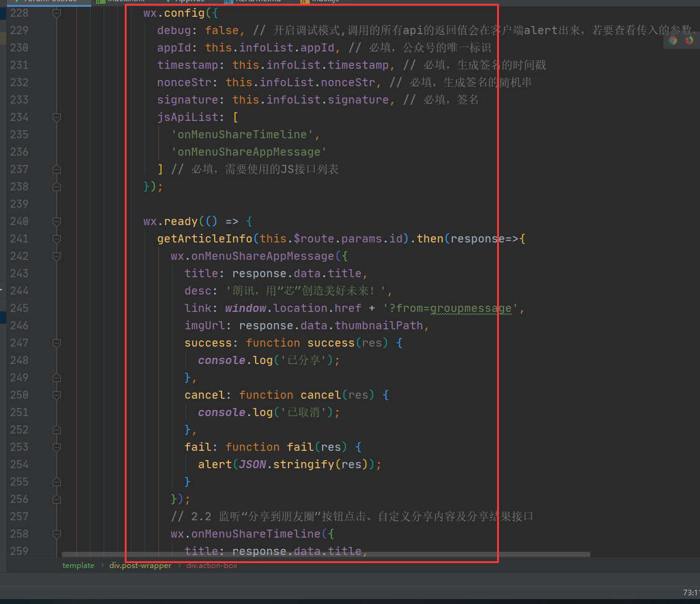Click the '?from=groupmessage' string
This screenshot has height=604, width=700.
(x=451, y=308)
